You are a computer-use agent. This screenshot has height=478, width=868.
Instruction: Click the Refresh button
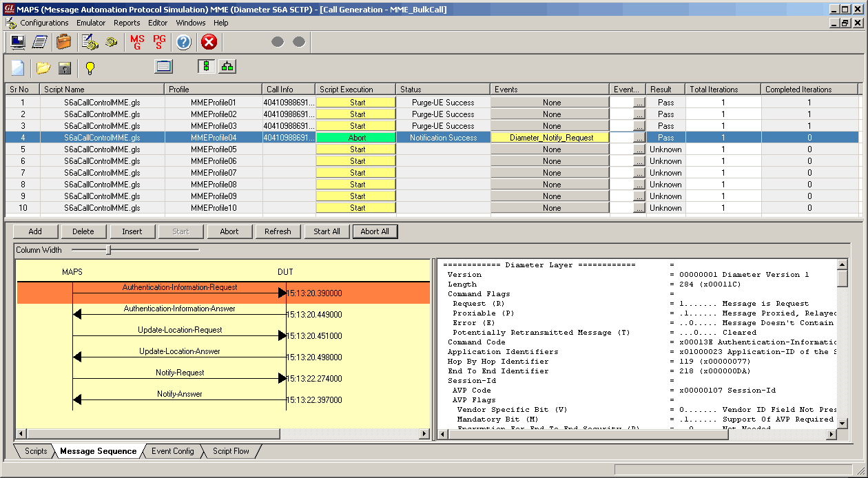278,231
